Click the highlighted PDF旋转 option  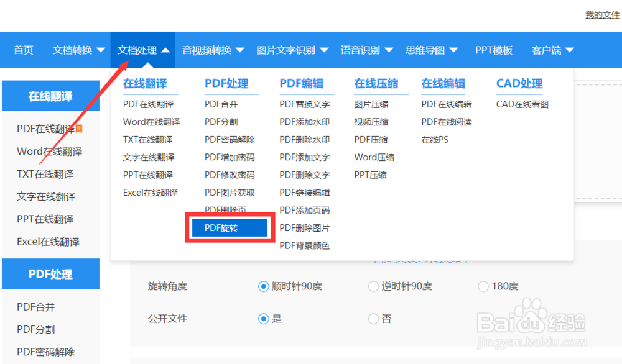[230, 227]
